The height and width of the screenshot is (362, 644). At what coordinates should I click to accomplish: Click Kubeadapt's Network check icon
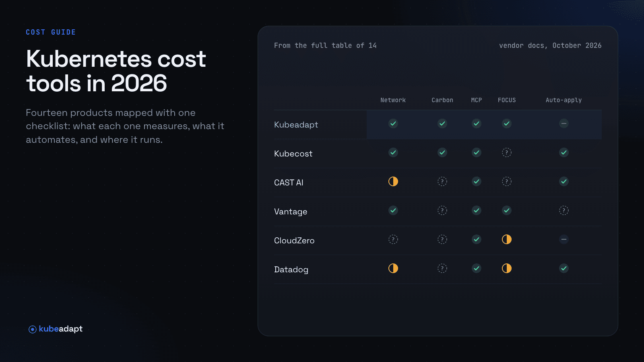coord(393,123)
